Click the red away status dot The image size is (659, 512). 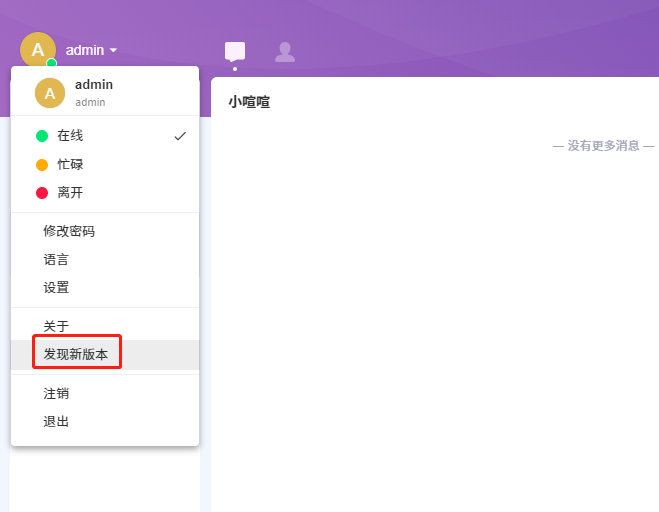tap(42, 193)
